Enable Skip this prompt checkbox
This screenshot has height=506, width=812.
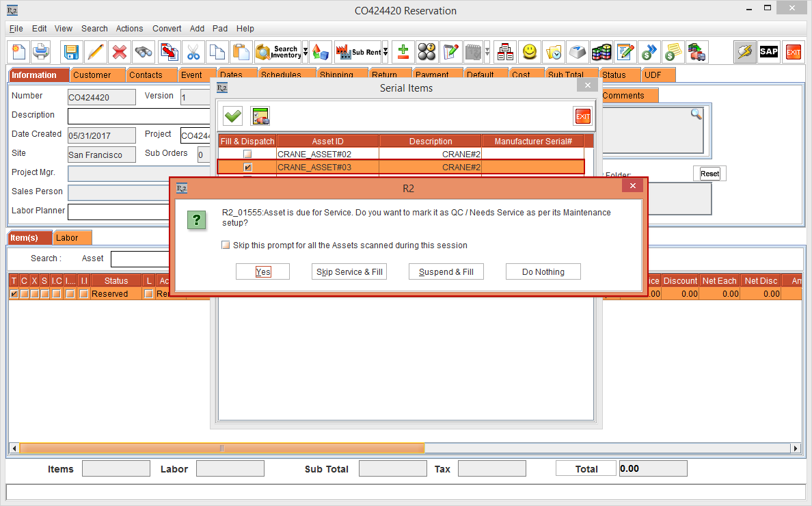click(x=226, y=245)
